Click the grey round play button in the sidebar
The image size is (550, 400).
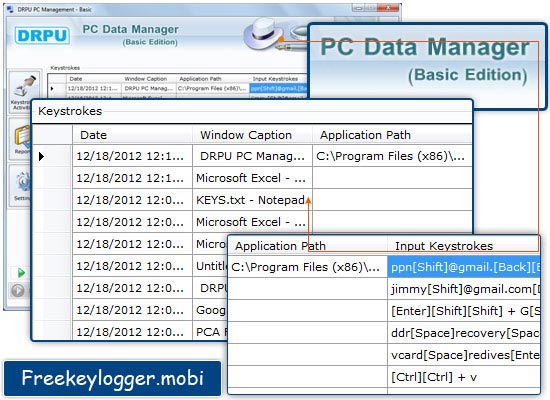tap(18, 291)
